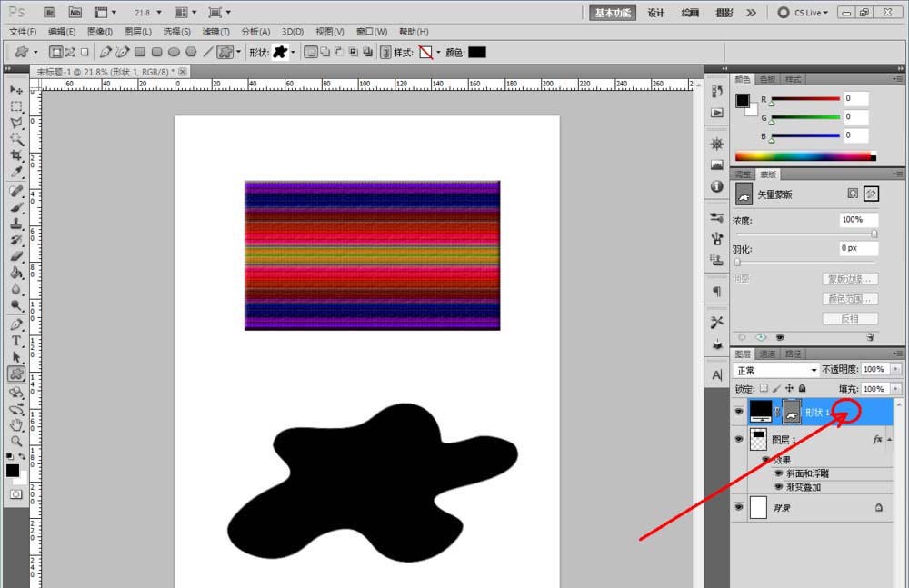This screenshot has width=909, height=588.
Task: Select the Rectangular Marquee tool
Action: point(16,106)
